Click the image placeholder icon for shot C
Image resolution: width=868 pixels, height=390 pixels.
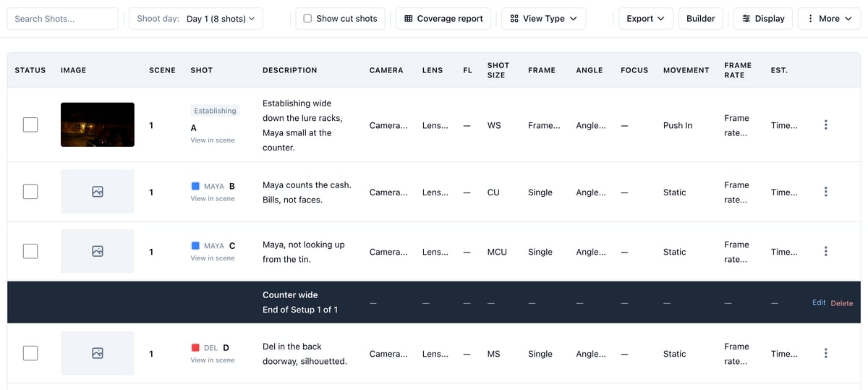pyautogui.click(x=98, y=251)
